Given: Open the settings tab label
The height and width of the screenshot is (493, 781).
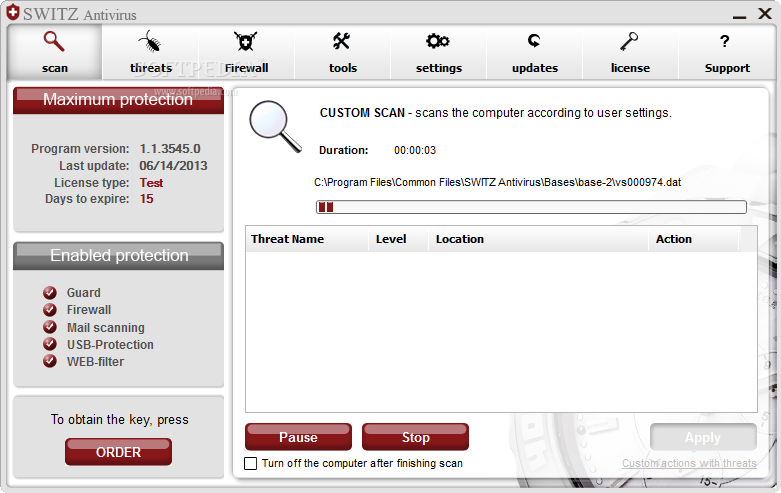Looking at the screenshot, I should click(x=439, y=68).
